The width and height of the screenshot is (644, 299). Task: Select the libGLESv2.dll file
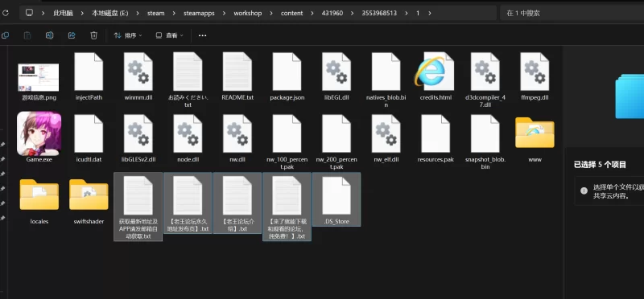pyautogui.click(x=138, y=138)
